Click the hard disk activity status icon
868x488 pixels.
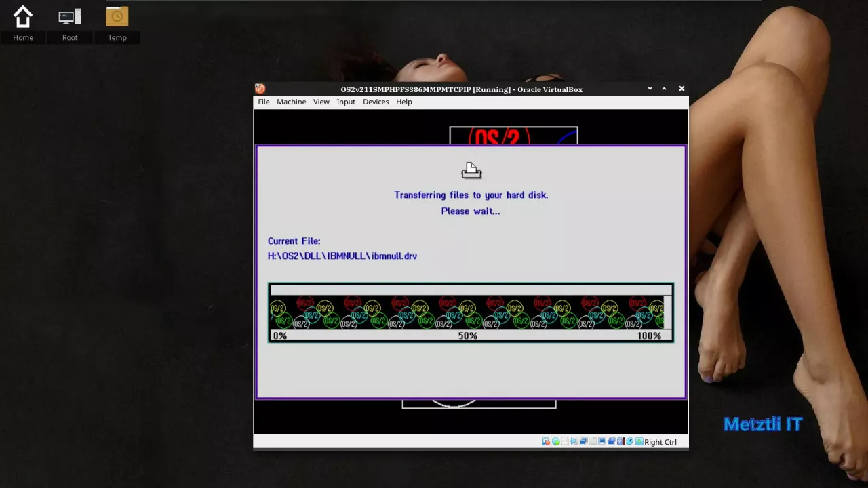[x=546, y=441]
